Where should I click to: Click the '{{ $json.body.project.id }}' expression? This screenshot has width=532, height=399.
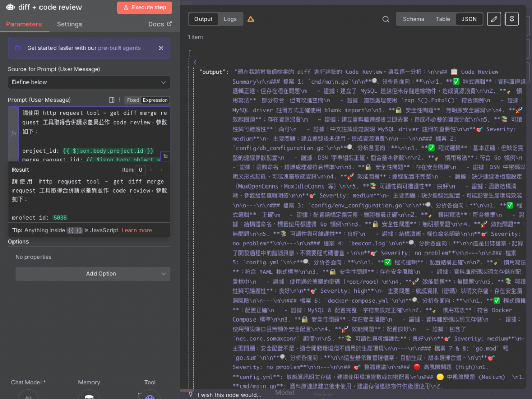108,151
